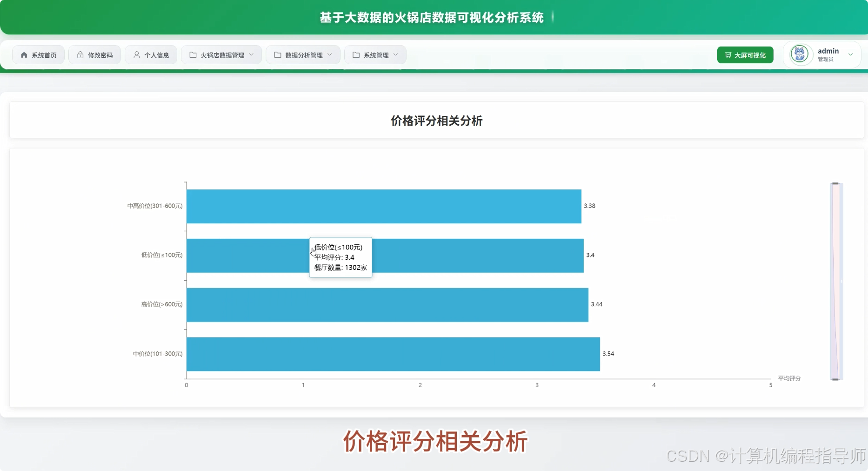Click the 餐厅数量: 1302家 tooltip line

tap(341, 268)
